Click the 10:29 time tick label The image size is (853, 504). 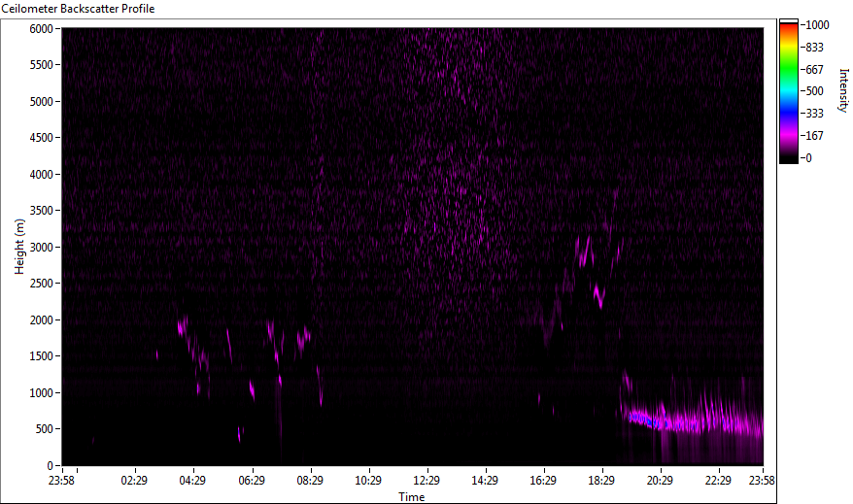[x=368, y=481]
